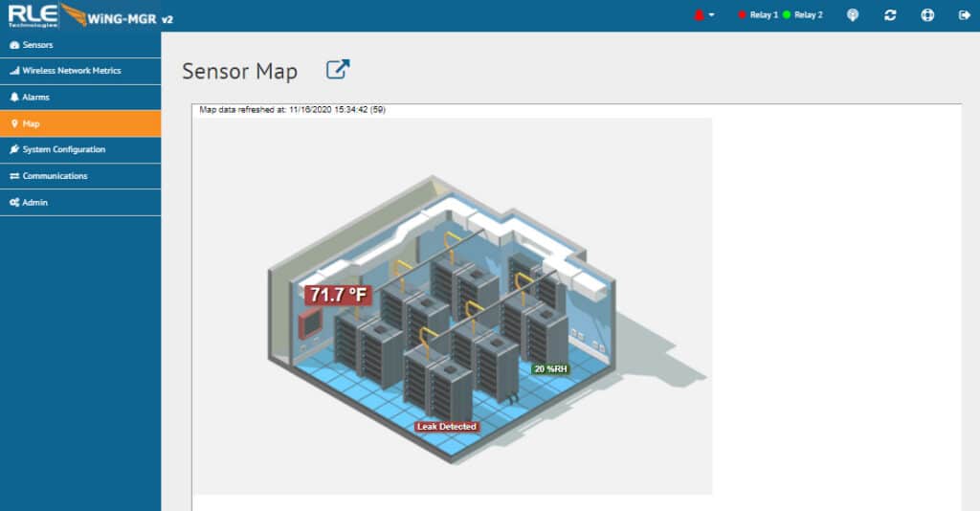Expand the alarm bell dropdown arrow
The image size is (980, 511).
[x=711, y=16]
